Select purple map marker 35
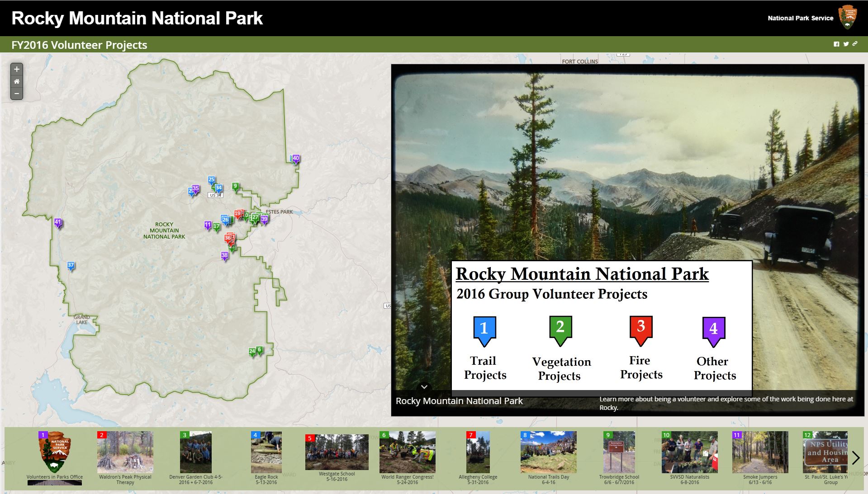Screen dimensions: 868x494 (195, 188)
